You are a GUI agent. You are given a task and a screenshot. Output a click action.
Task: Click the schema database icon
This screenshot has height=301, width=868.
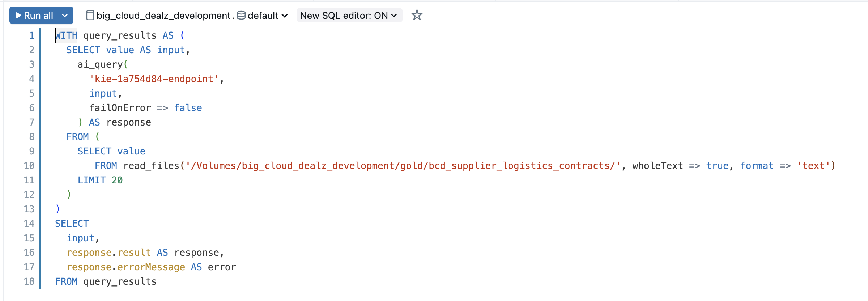pos(241,16)
